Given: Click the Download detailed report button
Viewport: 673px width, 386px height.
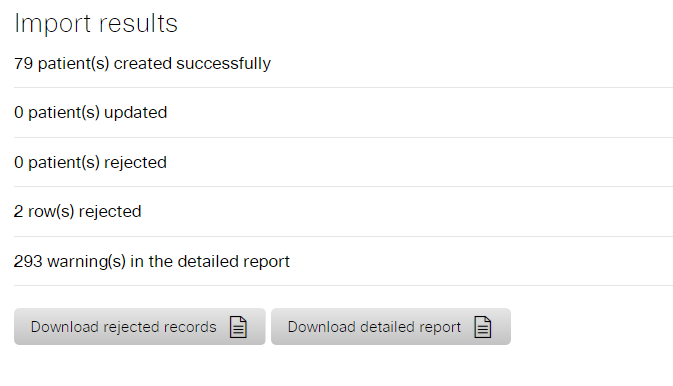Looking at the screenshot, I should point(391,326).
